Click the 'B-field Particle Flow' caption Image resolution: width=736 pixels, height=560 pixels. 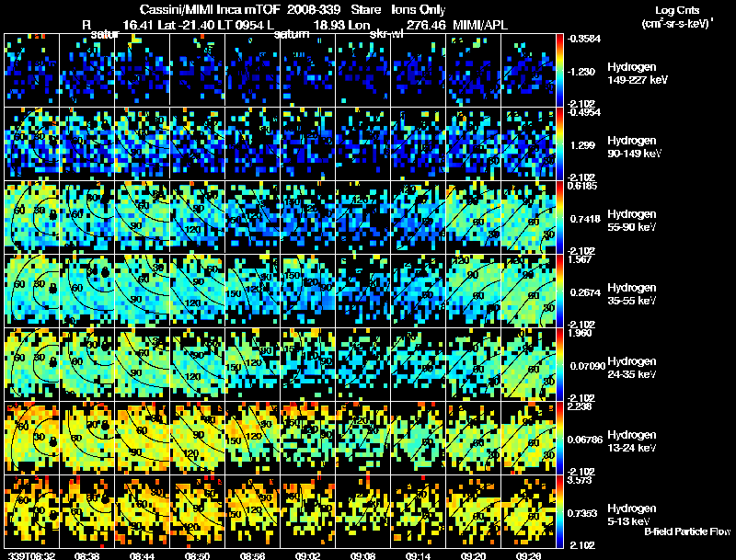point(687,531)
